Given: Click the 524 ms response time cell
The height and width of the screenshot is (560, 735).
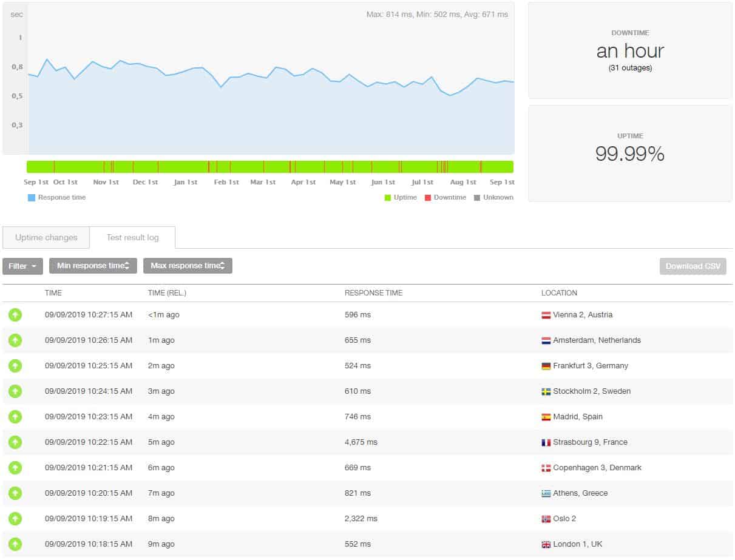Looking at the screenshot, I should pyautogui.click(x=357, y=366).
